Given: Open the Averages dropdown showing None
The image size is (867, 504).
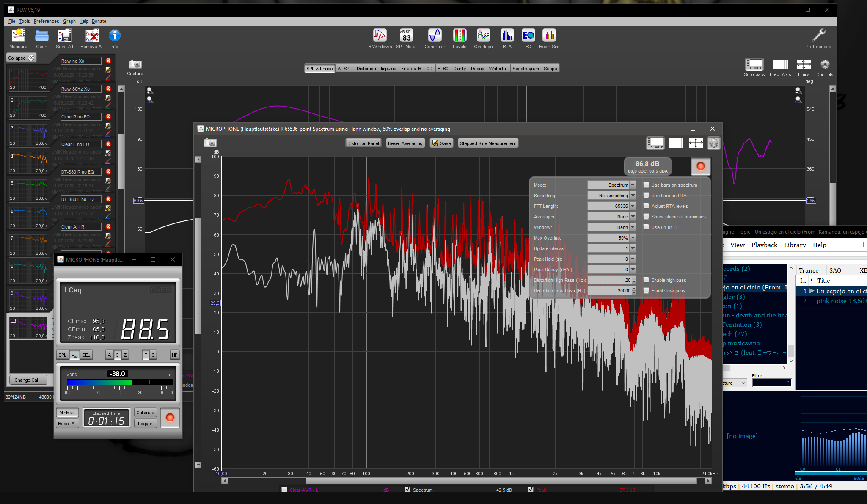Looking at the screenshot, I should 611,217.
